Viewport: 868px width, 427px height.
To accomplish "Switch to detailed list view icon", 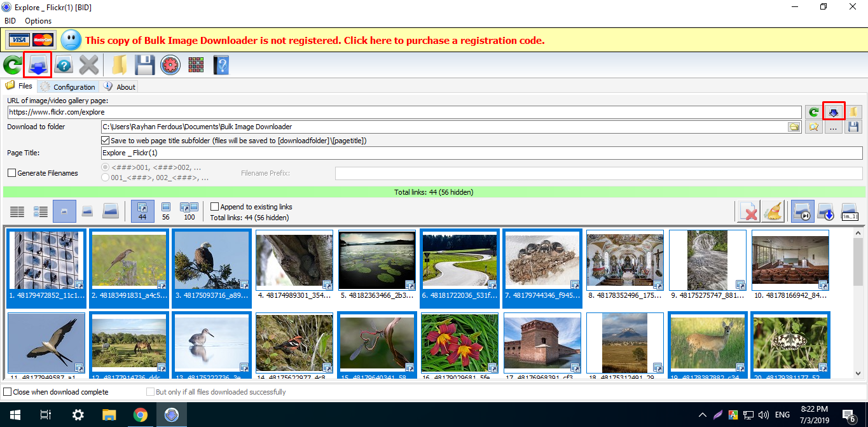I will tap(41, 211).
